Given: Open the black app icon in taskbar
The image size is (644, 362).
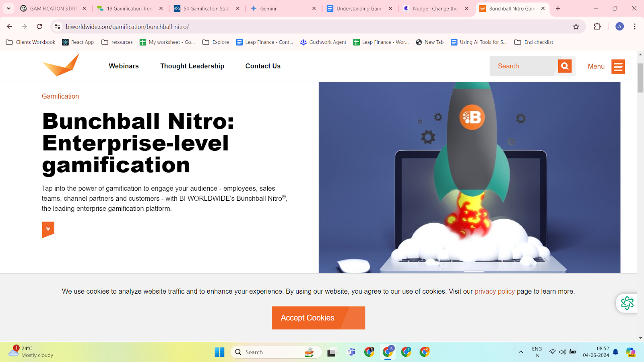Looking at the screenshot, I should tap(331, 352).
